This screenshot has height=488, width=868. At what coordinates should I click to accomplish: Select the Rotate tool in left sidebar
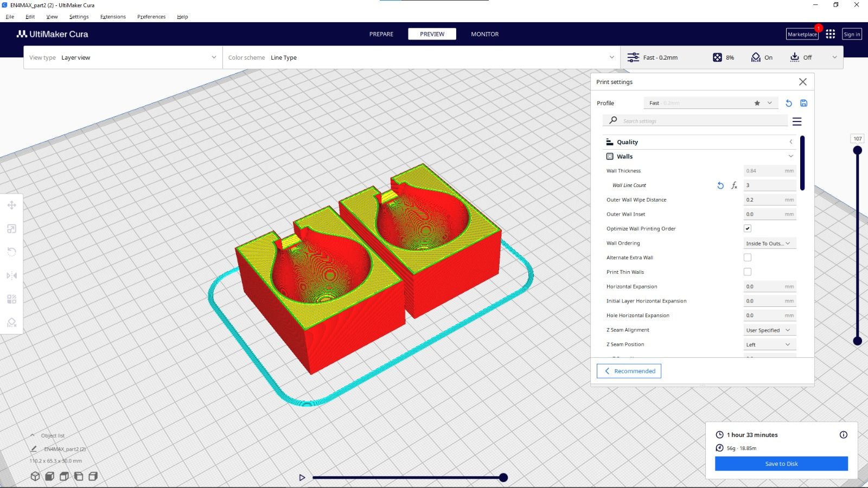tap(11, 252)
